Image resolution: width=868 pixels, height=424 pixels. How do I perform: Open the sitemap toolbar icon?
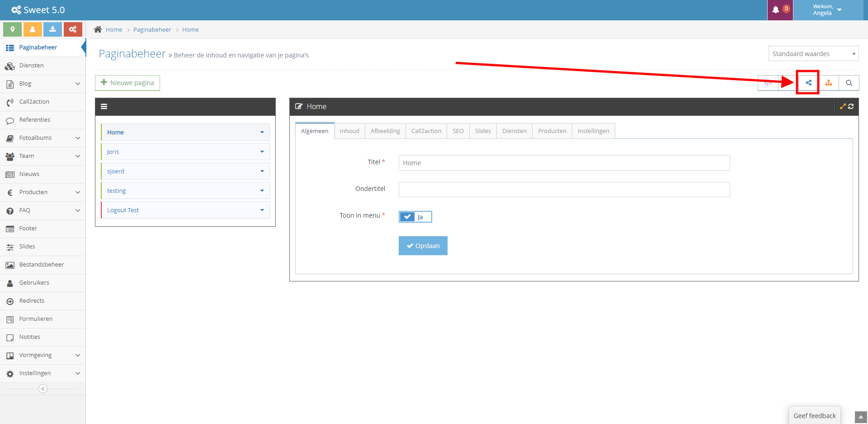tap(829, 83)
